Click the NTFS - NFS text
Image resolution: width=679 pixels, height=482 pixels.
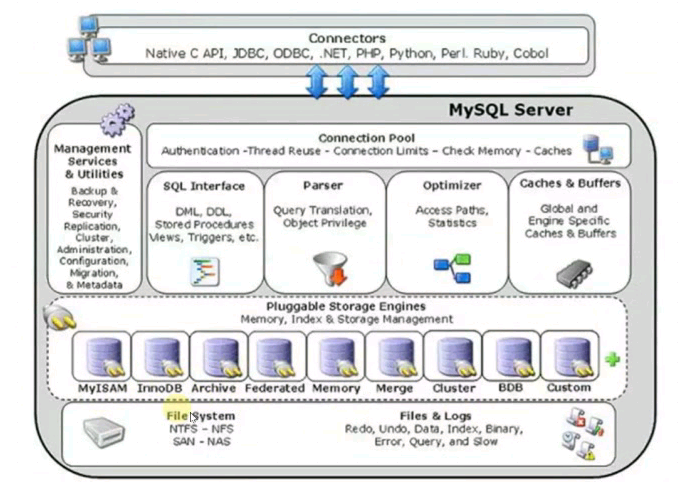tap(201, 429)
